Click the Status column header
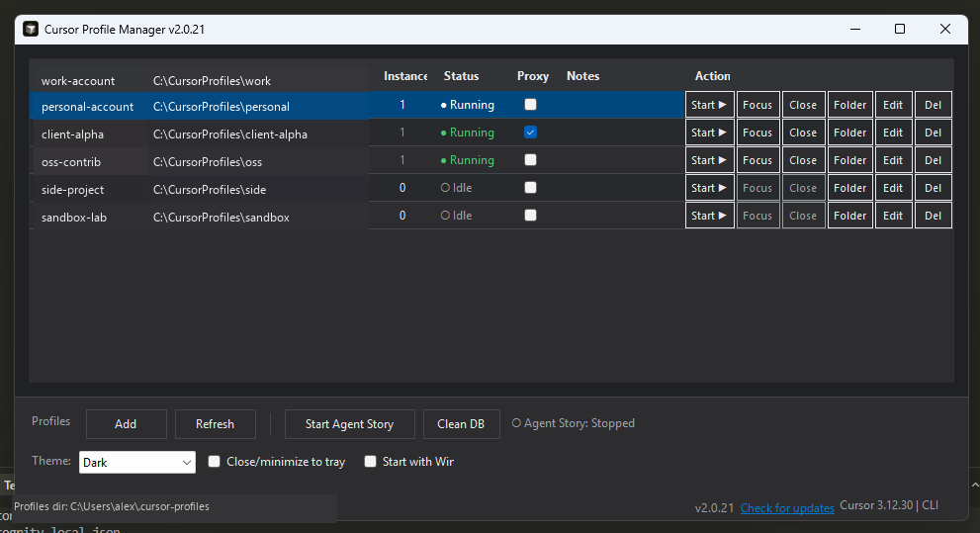Image resolution: width=980 pixels, height=533 pixels. pos(461,75)
